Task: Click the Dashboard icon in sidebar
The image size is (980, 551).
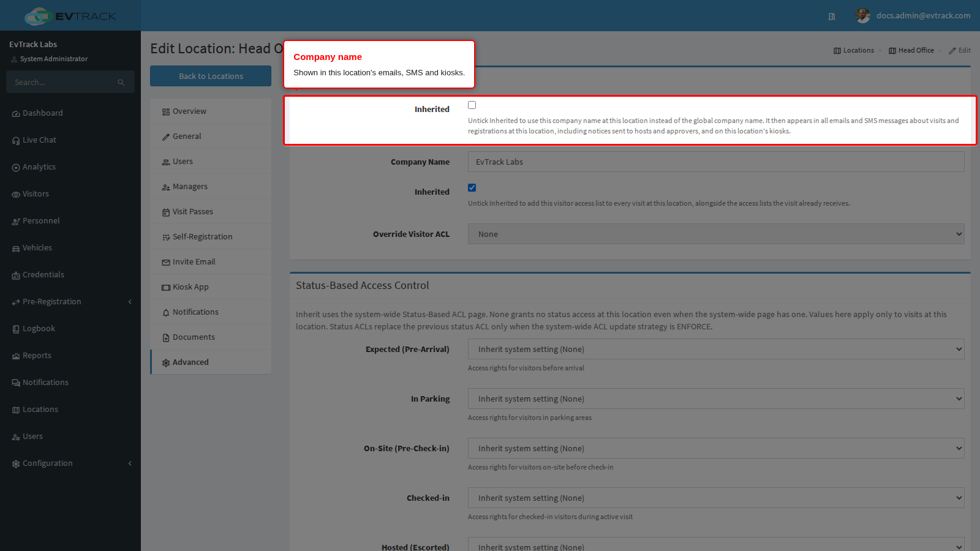Action: tap(16, 114)
